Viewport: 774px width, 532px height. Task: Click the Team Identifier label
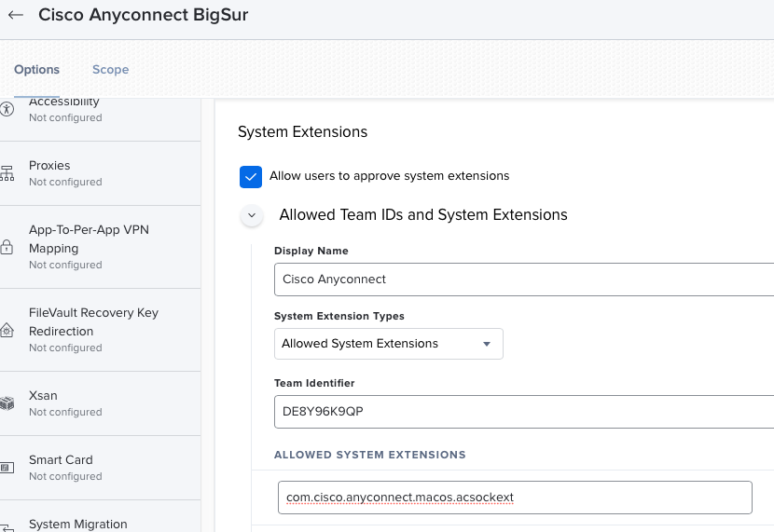[x=314, y=383]
